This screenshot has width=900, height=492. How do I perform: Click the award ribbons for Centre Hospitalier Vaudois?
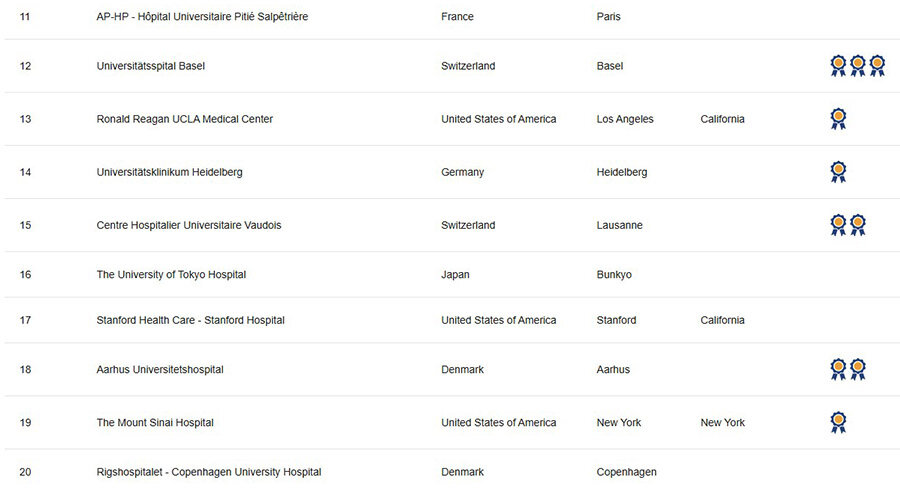(848, 225)
